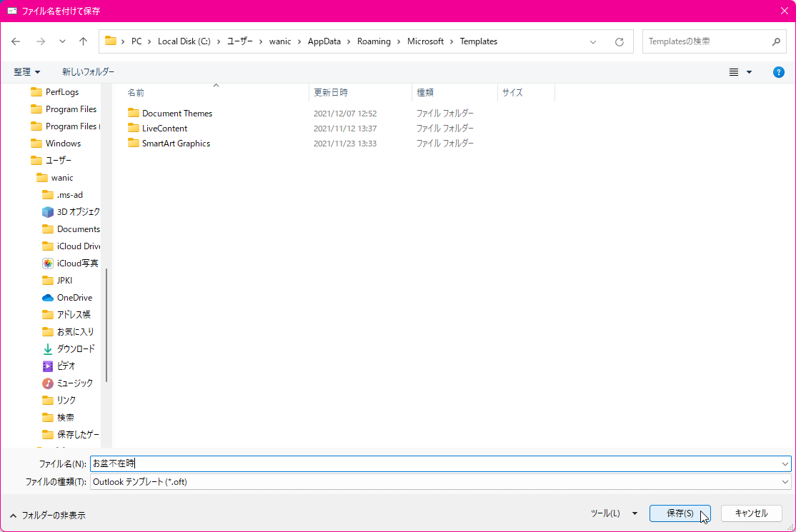This screenshot has height=532, width=796.
Task: Create a folder with 新しいフォルダー
Action: click(89, 72)
